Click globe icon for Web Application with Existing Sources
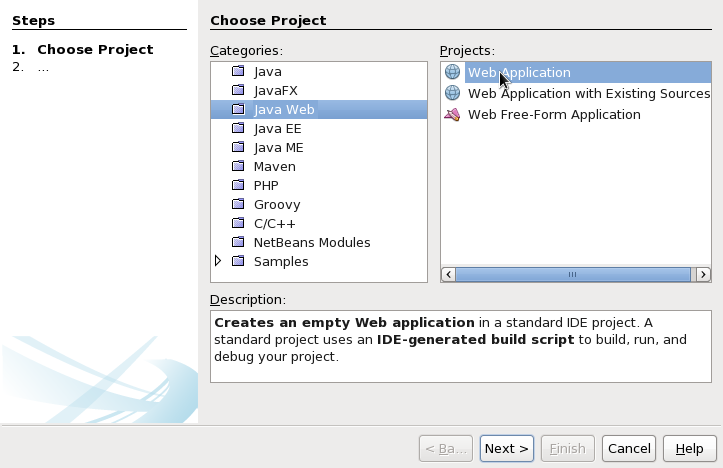 point(452,93)
